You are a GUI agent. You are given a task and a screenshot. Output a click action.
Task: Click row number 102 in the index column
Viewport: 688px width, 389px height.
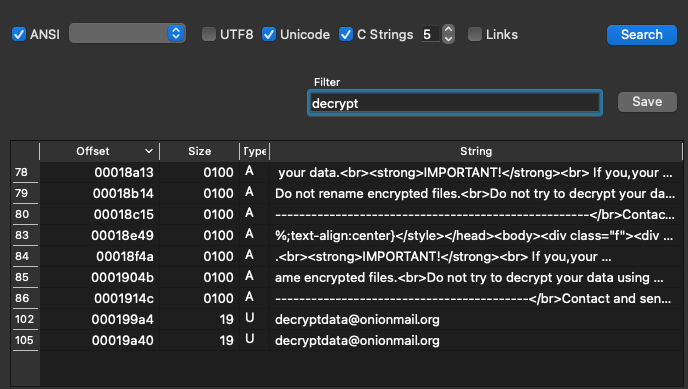point(24,319)
